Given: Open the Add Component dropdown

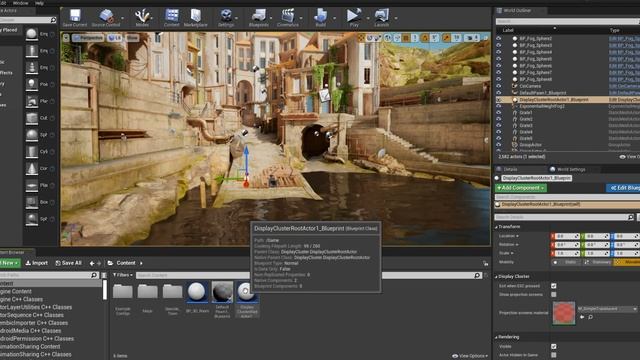Looking at the screenshot, I should tap(520, 188).
